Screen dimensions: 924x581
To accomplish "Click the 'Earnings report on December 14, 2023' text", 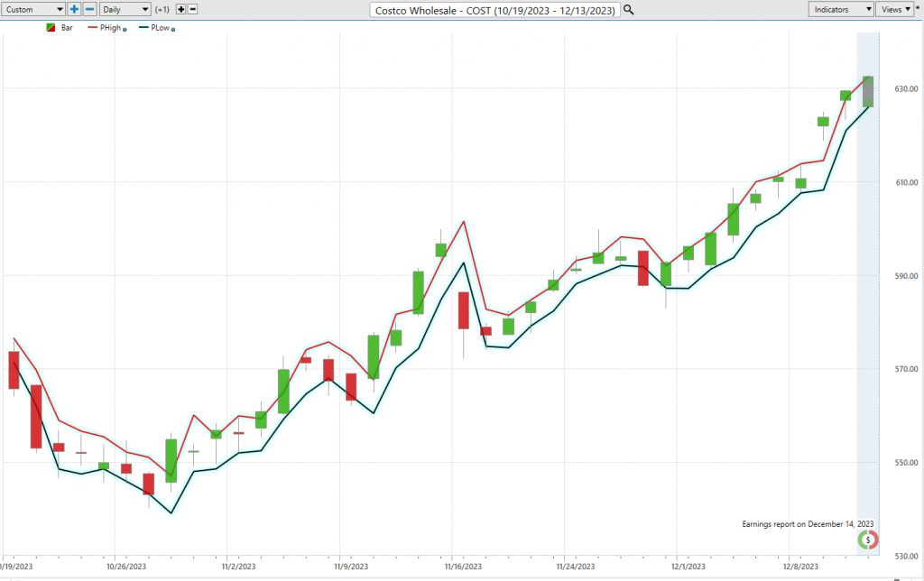I will pos(808,524).
